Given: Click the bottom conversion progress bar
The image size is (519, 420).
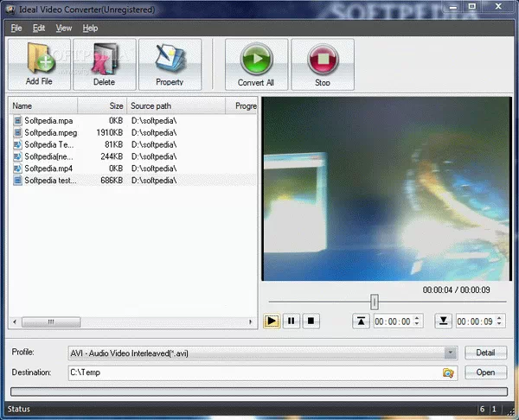Looking at the screenshot, I should click(259, 391).
